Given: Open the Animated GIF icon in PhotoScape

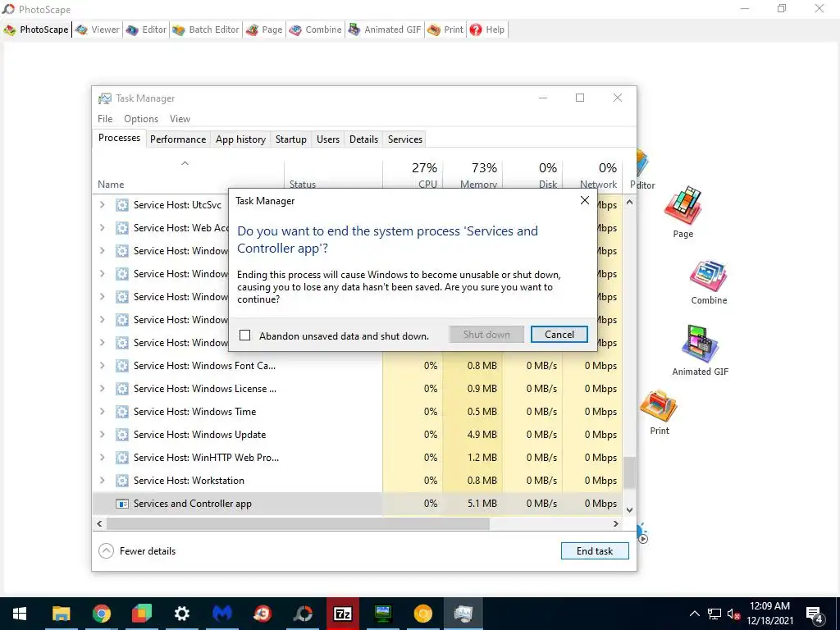Looking at the screenshot, I should click(x=701, y=350).
